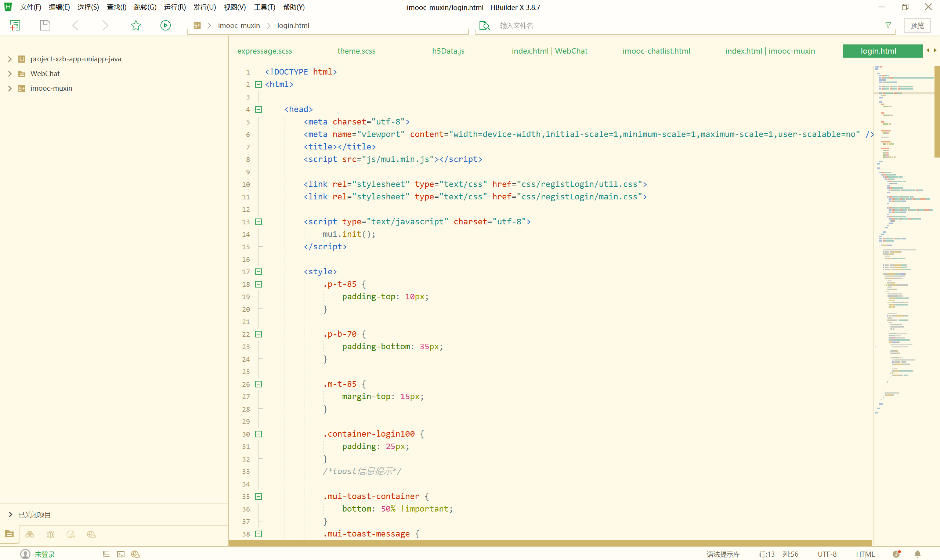Click login.html in the breadcrumb
Screen dimensions: 940x560
pos(293,25)
